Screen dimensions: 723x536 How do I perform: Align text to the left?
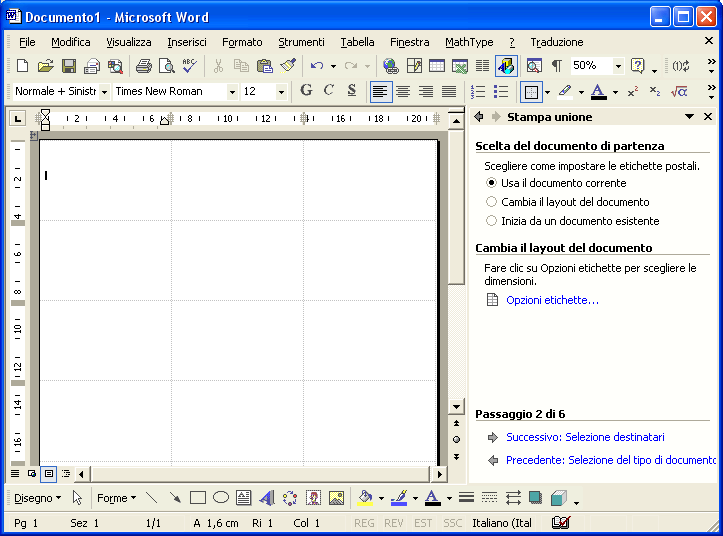coord(381,92)
